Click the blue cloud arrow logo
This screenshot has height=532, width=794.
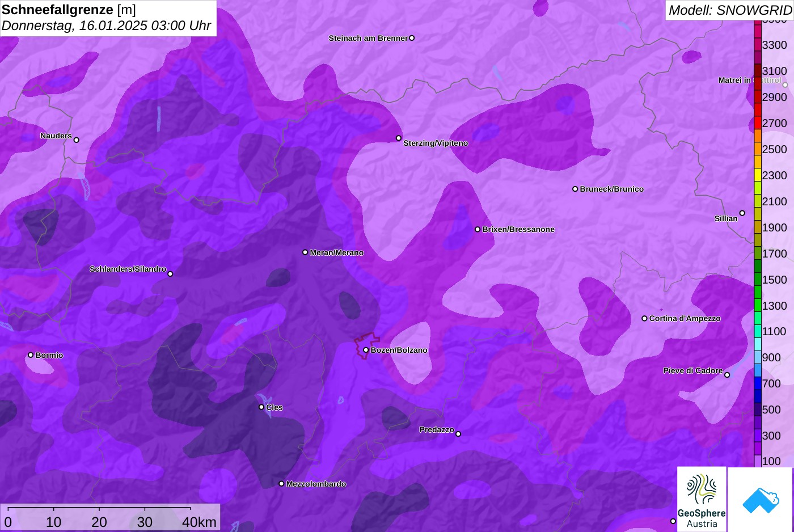coord(761,500)
